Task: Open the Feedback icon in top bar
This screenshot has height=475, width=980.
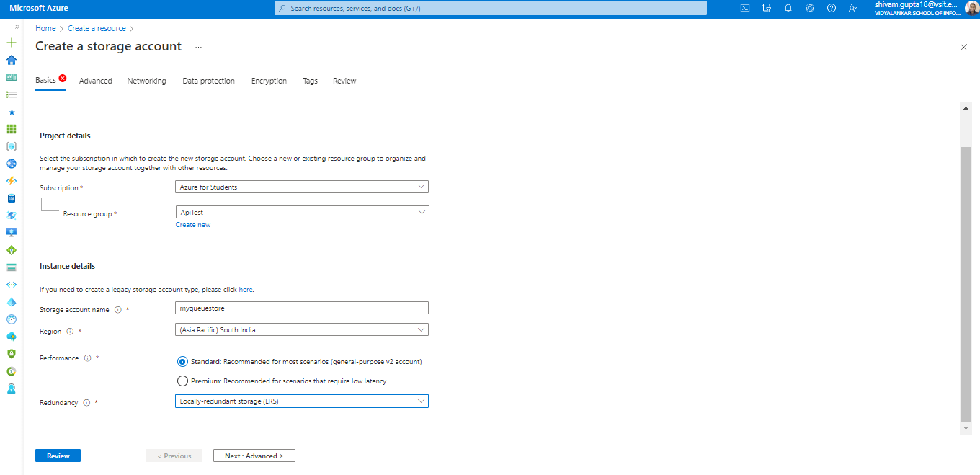Action: pos(853,8)
